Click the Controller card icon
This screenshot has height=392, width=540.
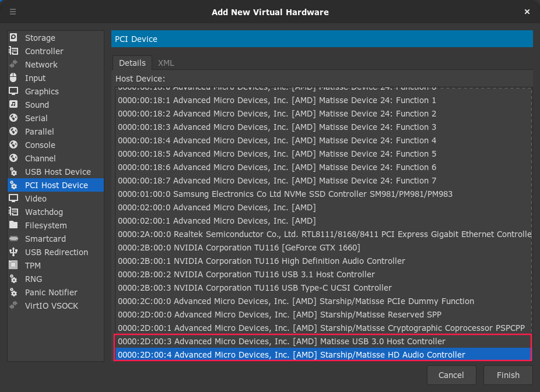coord(13,51)
